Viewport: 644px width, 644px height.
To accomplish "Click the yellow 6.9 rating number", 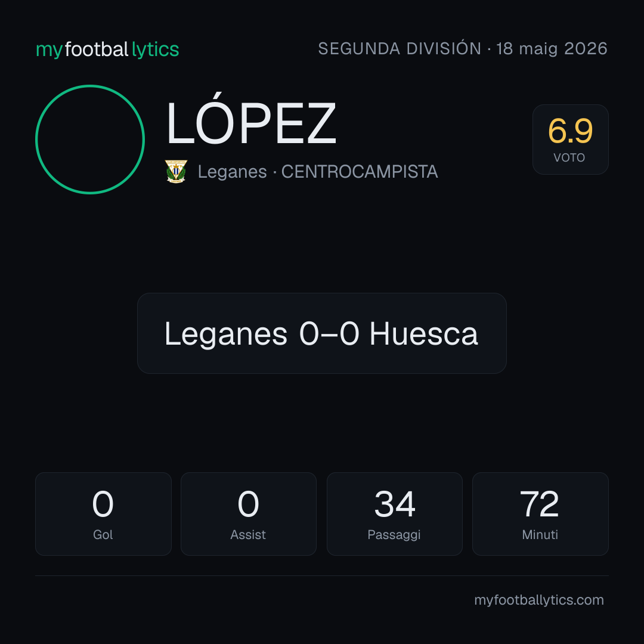I will point(571,131).
